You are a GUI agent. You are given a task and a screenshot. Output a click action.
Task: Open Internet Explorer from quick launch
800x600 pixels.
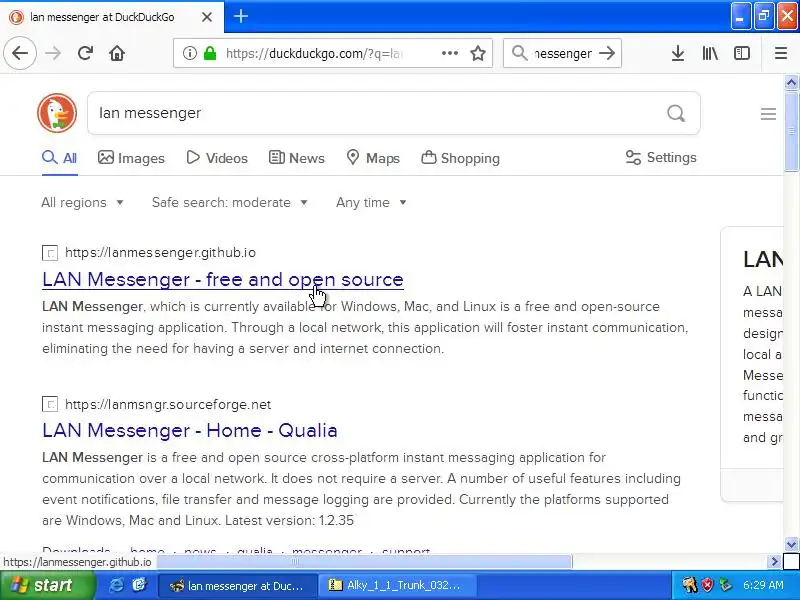(117, 585)
